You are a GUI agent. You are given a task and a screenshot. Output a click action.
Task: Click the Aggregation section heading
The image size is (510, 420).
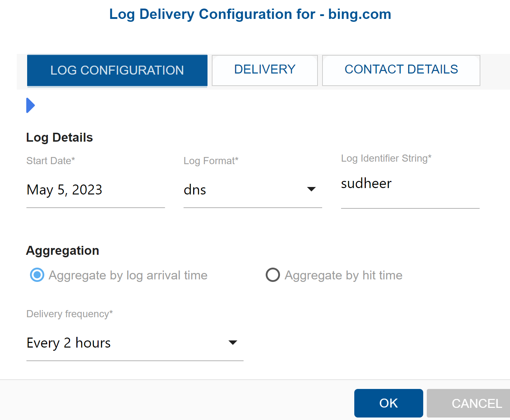(x=62, y=251)
